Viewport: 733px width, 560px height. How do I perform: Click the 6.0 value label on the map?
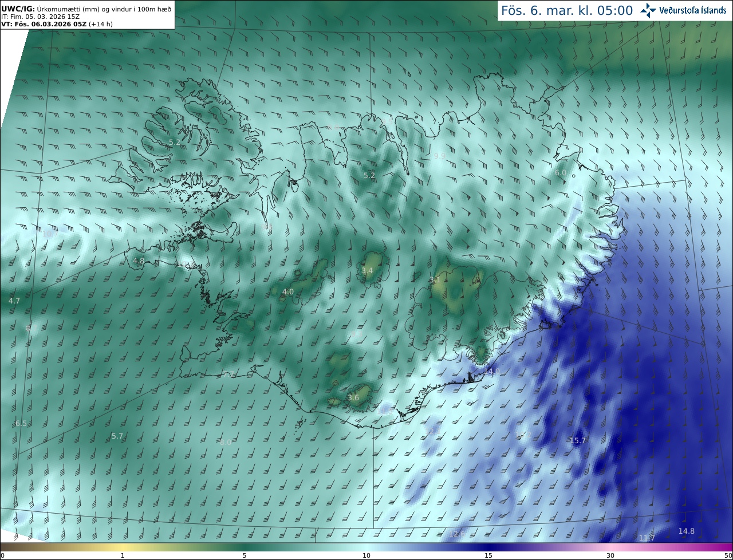tap(561, 172)
